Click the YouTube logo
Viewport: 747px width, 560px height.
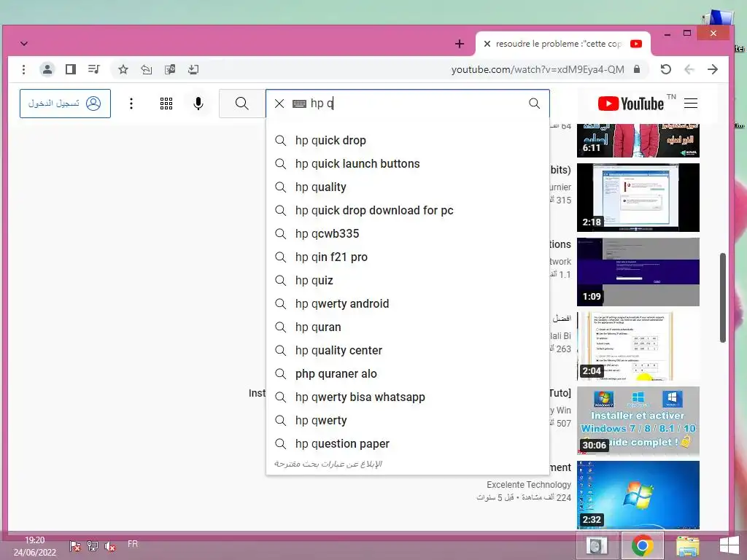click(631, 104)
